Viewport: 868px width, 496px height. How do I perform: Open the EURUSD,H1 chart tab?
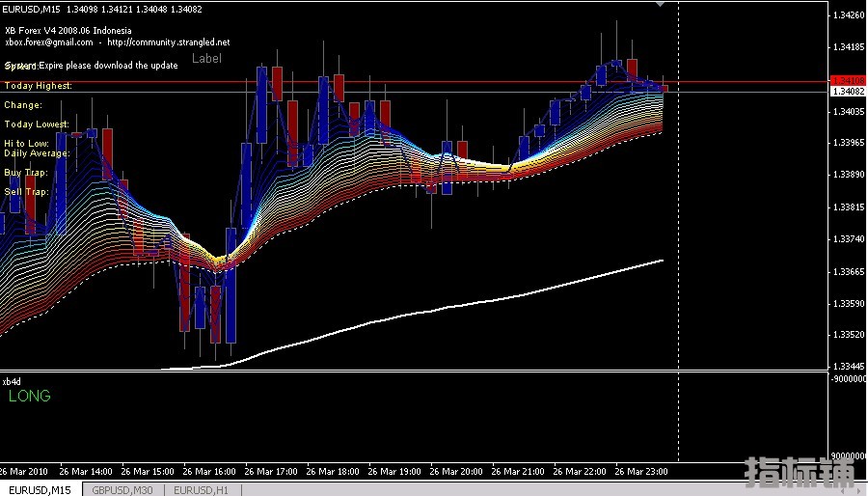[201, 490]
